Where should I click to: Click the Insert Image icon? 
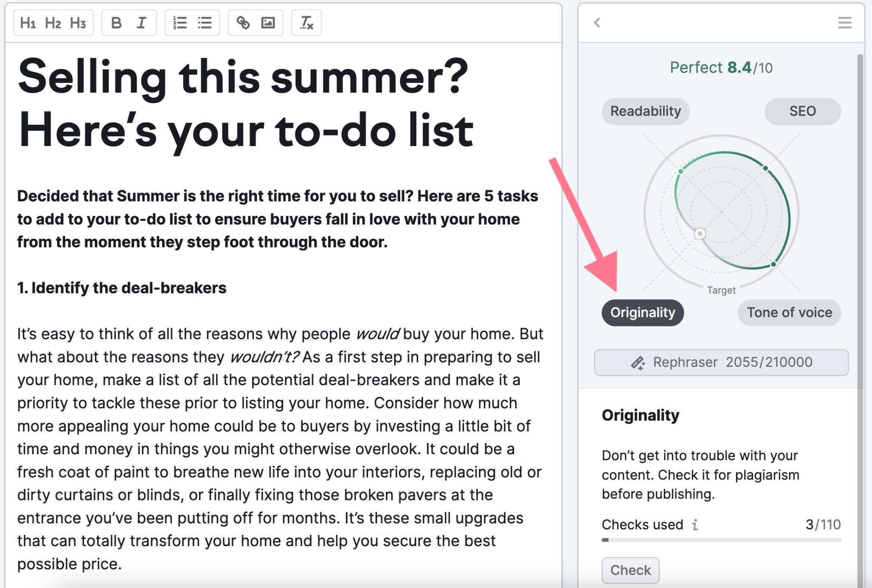[x=268, y=23]
